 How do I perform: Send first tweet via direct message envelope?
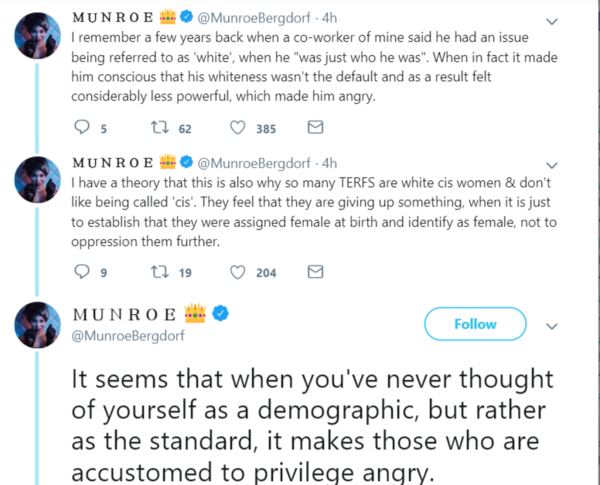[x=315, y=127]
